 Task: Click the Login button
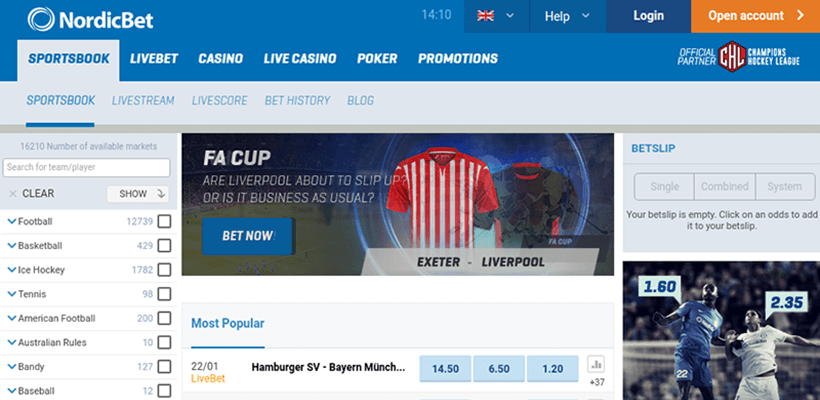point(648,16)
